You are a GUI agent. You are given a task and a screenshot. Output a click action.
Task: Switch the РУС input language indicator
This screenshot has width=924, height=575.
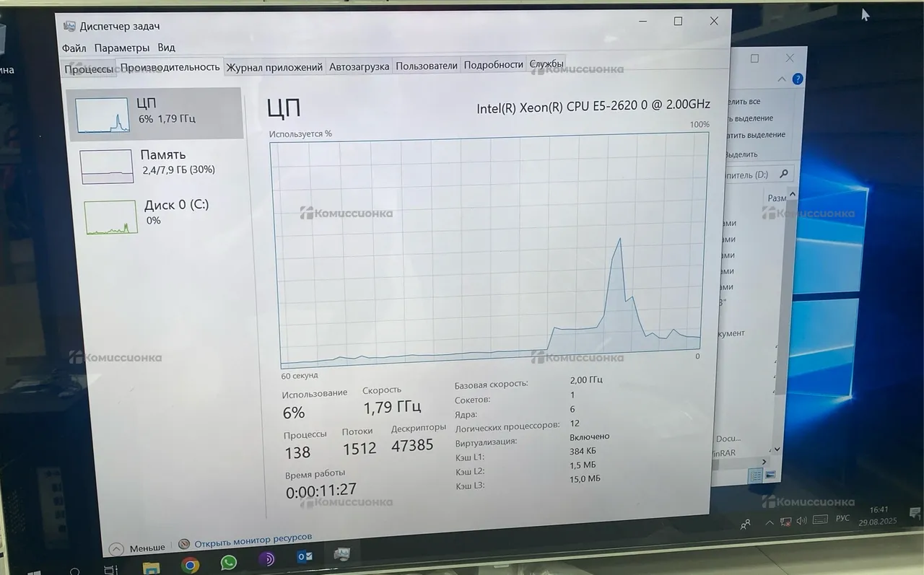coord(842,519)
